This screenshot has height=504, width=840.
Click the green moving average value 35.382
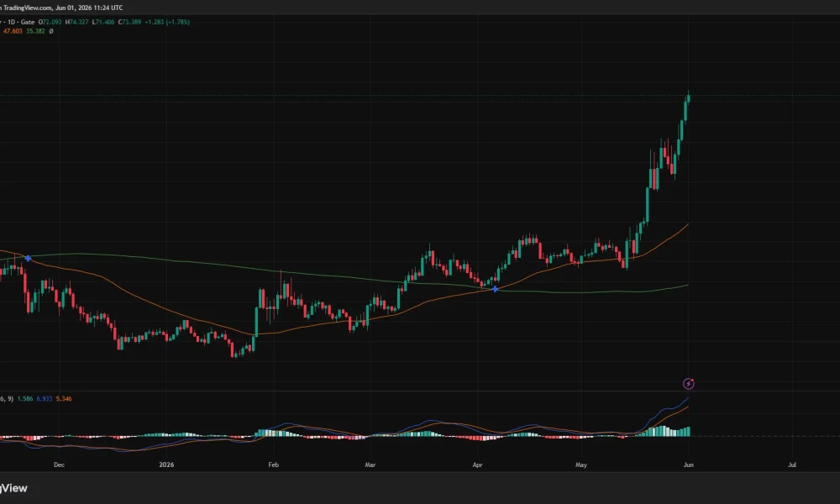tap(35, 31)
